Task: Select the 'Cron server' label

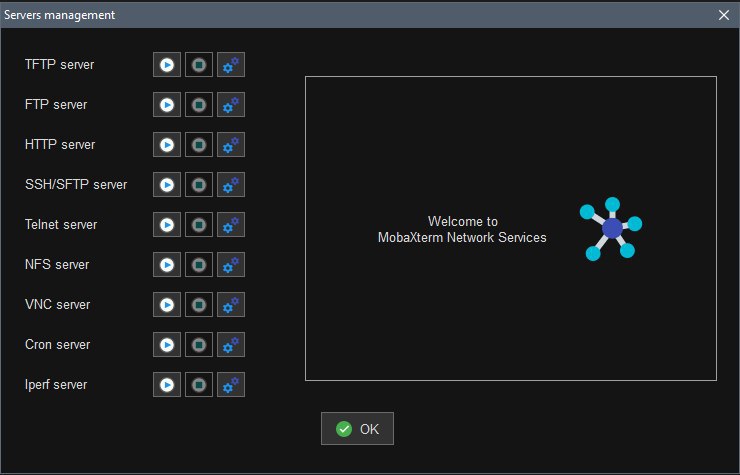Action: (57, 345)
